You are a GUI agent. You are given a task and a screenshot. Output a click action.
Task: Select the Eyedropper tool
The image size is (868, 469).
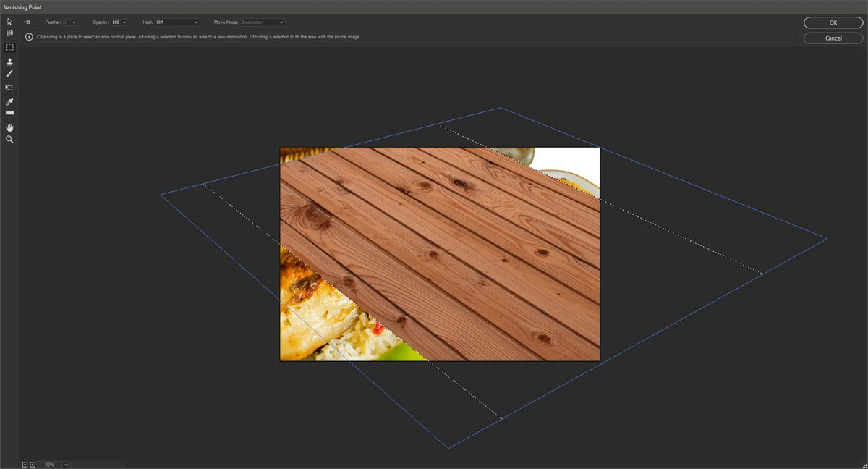(x=9, y=102)
